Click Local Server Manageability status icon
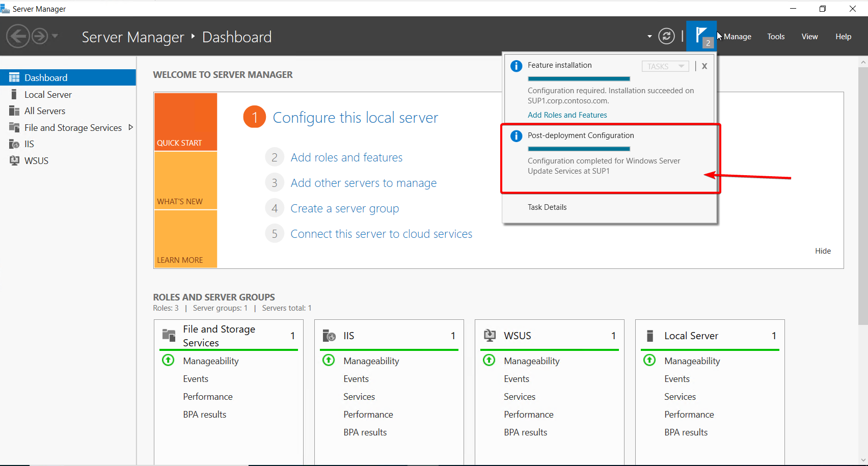868x466 pixels. 649,360
